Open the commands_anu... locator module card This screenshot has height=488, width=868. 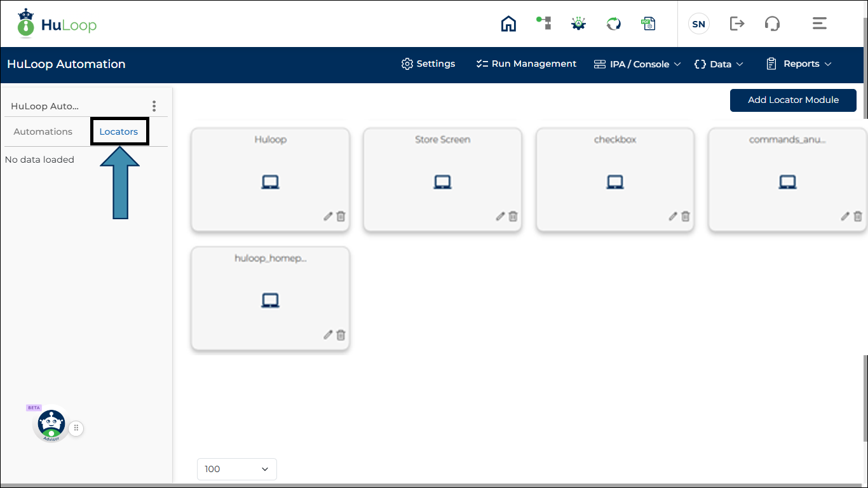point(787,181)
